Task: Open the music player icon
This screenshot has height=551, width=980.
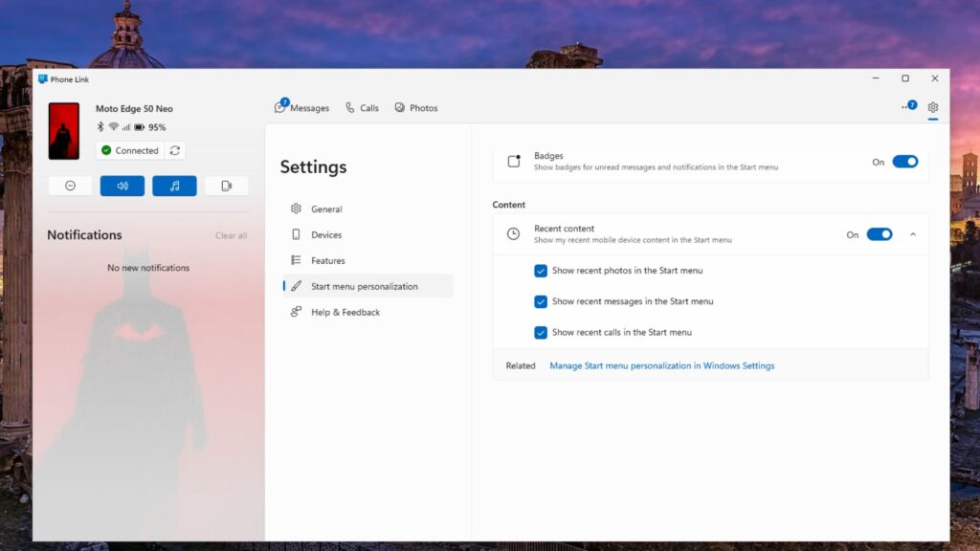Action: coord(174,185)
